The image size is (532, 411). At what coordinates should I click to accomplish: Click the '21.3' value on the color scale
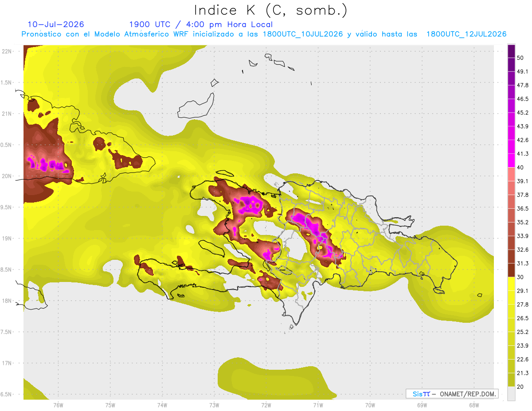click(523, 373)
